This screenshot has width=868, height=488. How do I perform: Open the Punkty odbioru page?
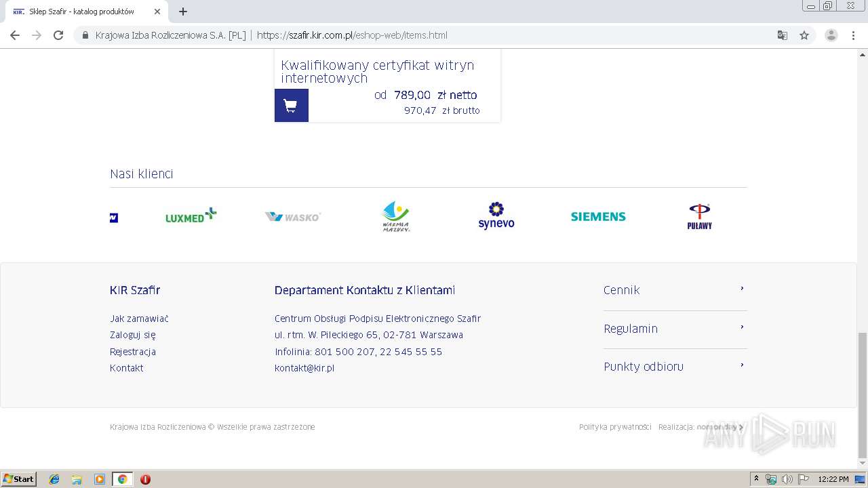coord(644,367)
